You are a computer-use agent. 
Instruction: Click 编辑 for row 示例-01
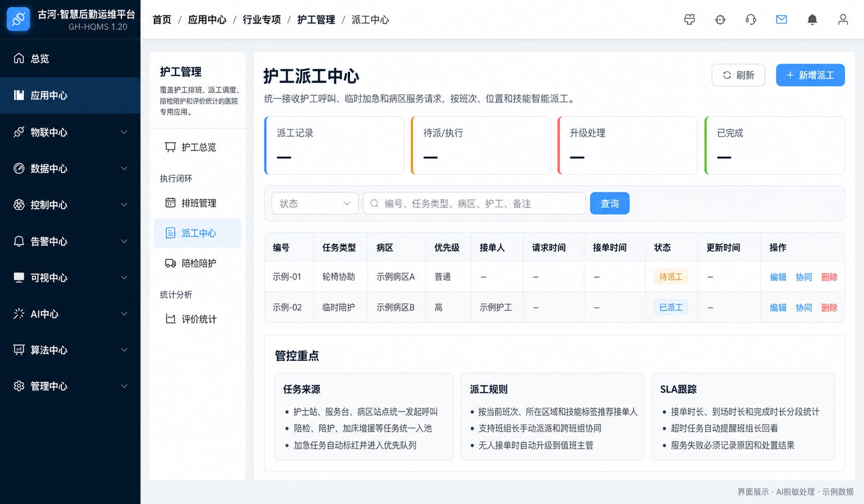778,277
